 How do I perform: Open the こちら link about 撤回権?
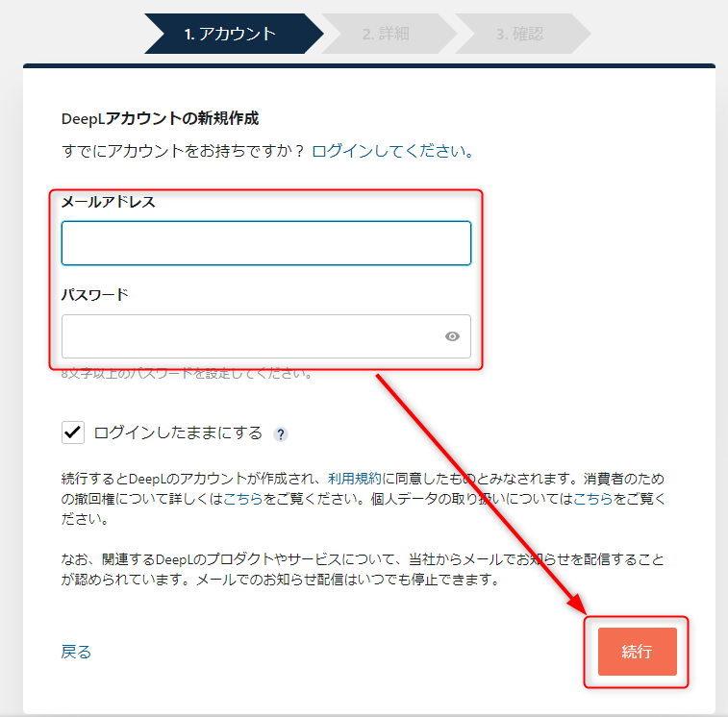(x=243, y=499)
